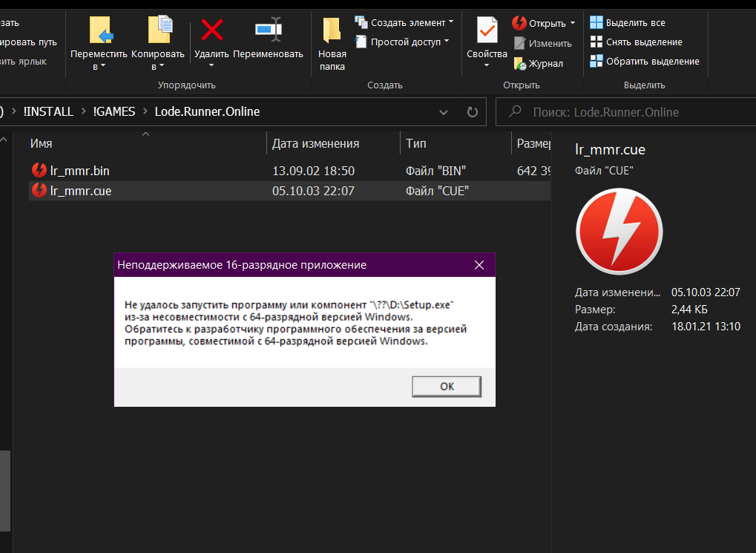756x553 pixels.
Task: Click the New folder icon
Action: point(332,30)
